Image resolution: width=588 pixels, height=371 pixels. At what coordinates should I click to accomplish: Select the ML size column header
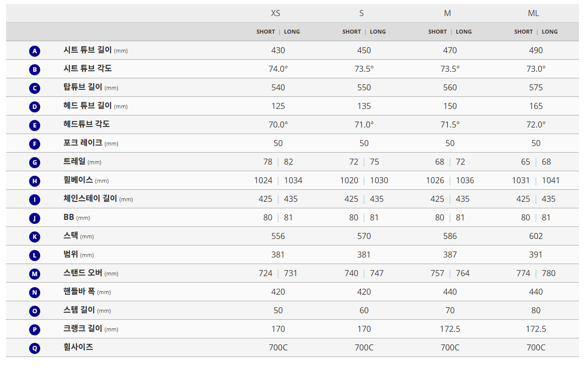click(x=533, y=13)
